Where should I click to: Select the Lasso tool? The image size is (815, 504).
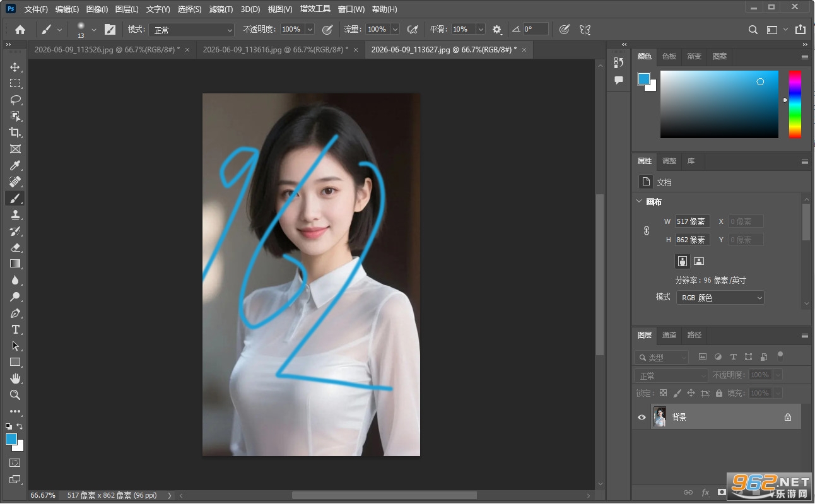click(15, 100)
